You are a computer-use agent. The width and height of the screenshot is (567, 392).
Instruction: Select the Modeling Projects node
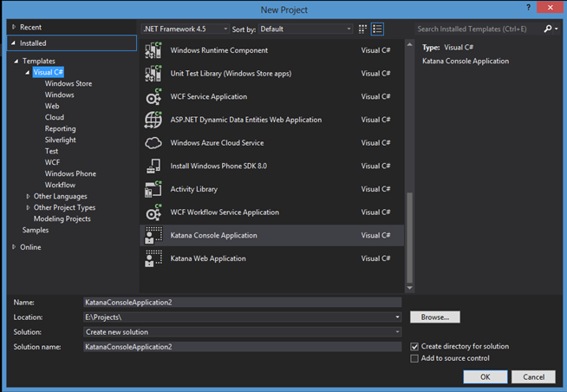(x=62, y=219)
